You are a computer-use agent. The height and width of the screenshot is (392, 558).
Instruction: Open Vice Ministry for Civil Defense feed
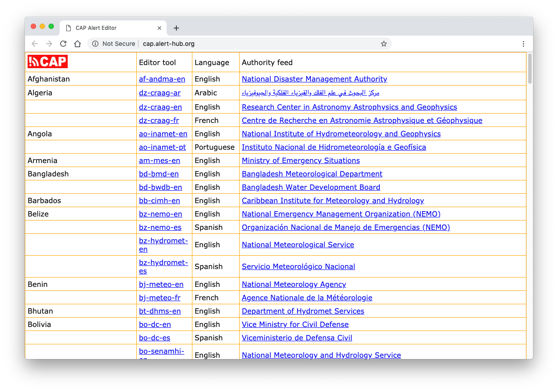click(x=295, y=324)
